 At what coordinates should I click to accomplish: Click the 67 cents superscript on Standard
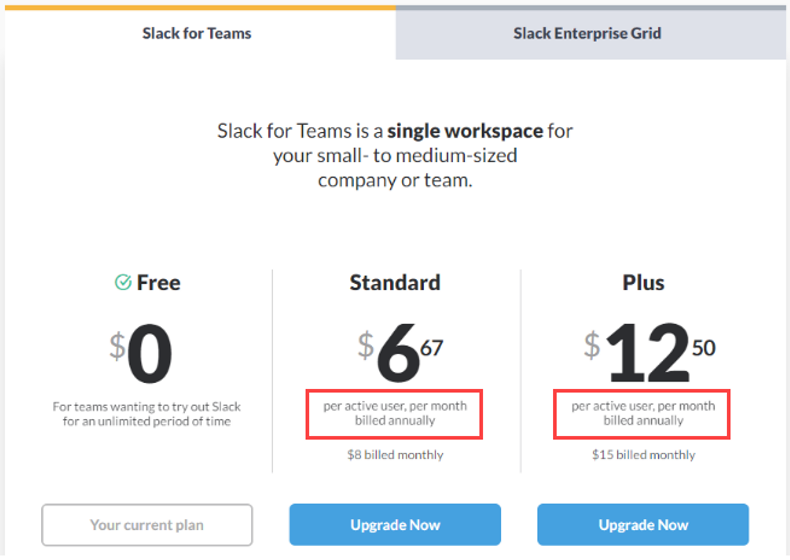(x=432, y=348)
